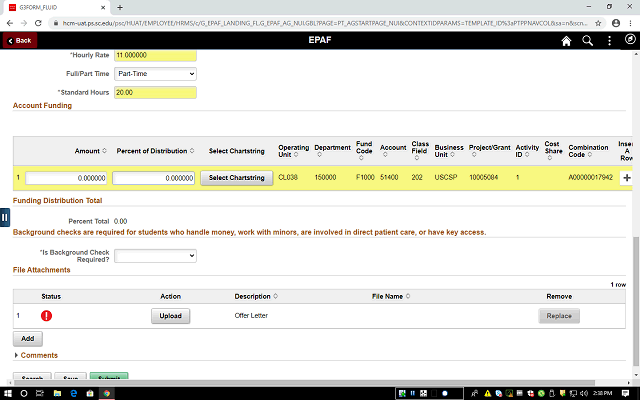Open the Windows notification center
The image size is (640, 400).
pos(625,393)
